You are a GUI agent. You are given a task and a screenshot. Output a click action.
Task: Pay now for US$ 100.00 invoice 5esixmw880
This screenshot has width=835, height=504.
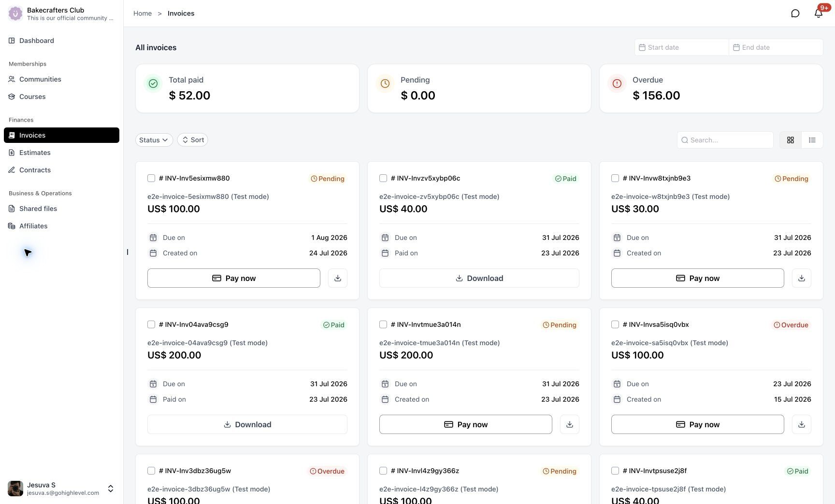tap(234, 278)
